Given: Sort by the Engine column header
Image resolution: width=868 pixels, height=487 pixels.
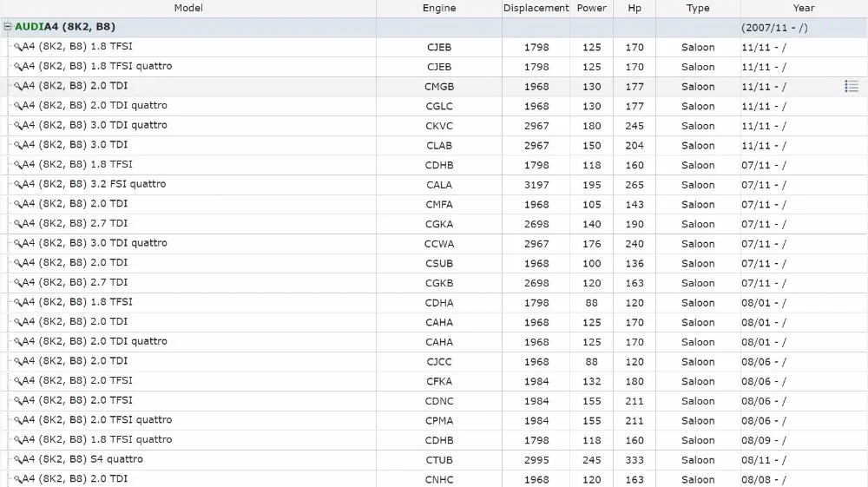Looking at the screenshot, I should (439, 9).
